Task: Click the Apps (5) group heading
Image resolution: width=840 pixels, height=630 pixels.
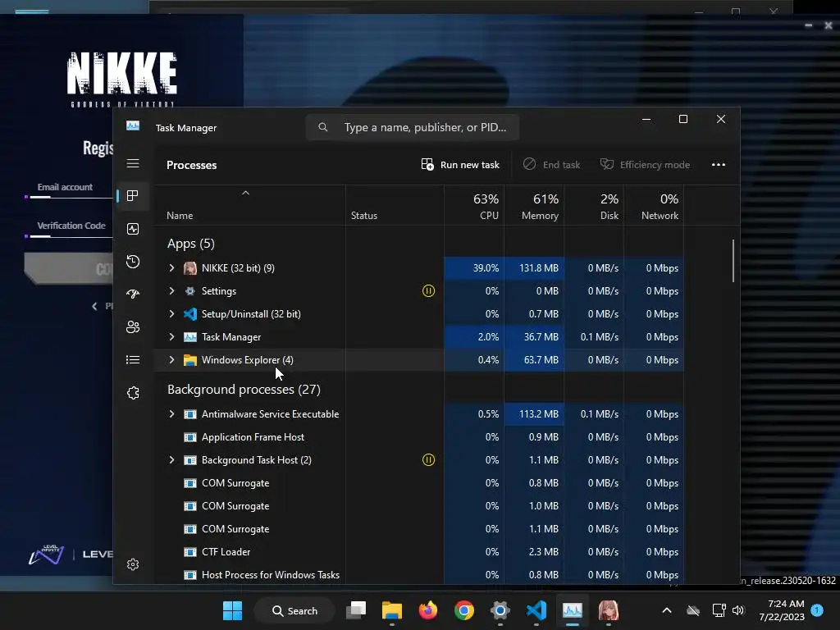Action: [x=190, y=244]
